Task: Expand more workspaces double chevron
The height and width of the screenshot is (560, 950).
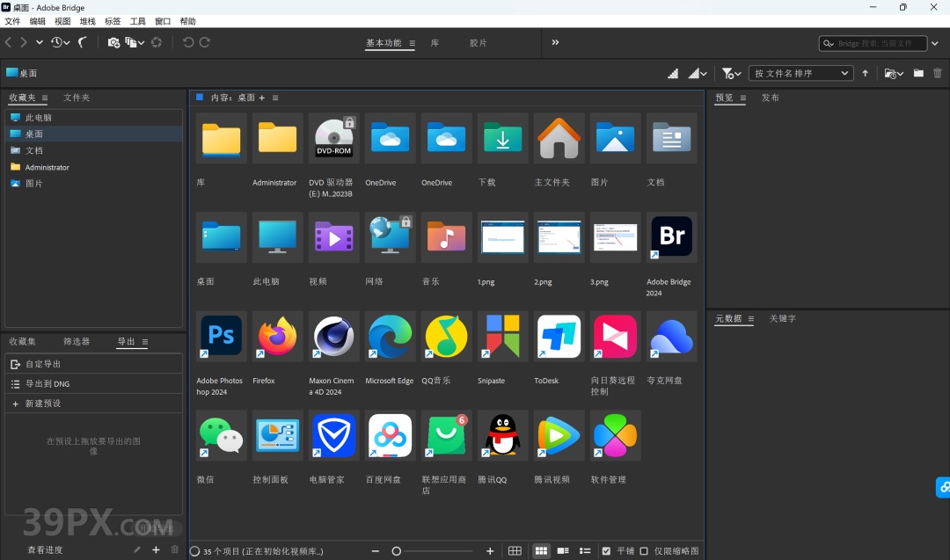Action: pyautogui.click(x=555, y=42)
